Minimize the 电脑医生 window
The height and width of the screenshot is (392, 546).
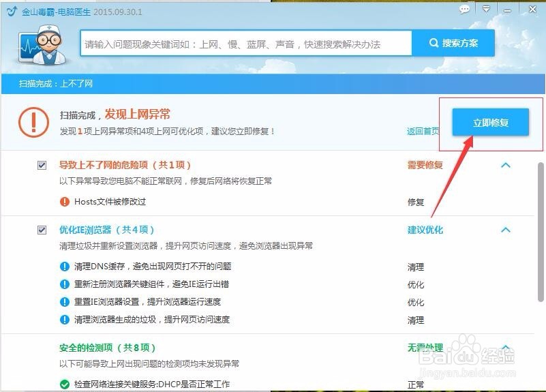coord(508,11)
